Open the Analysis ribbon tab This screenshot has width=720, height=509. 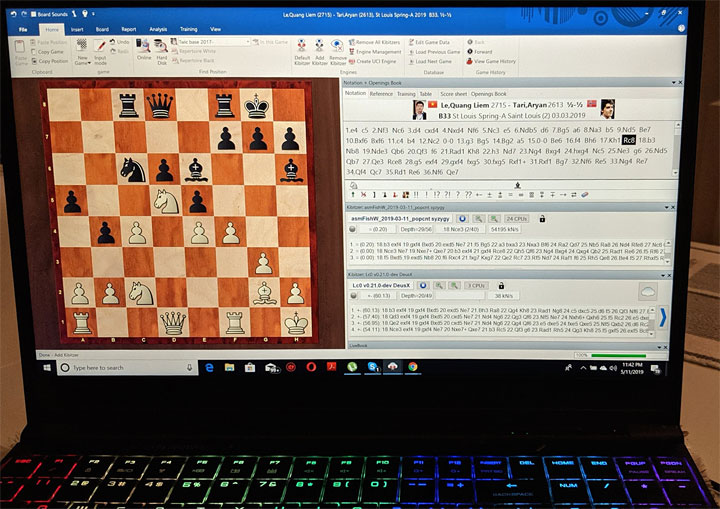coord(158,30)
